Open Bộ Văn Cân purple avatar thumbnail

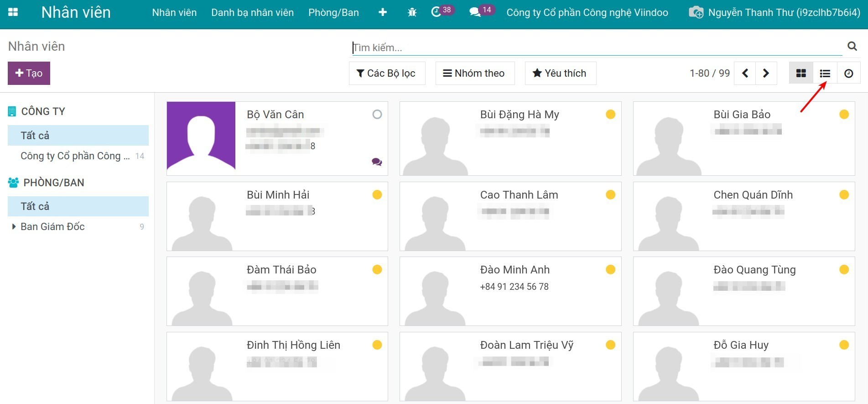pos(201,136)
